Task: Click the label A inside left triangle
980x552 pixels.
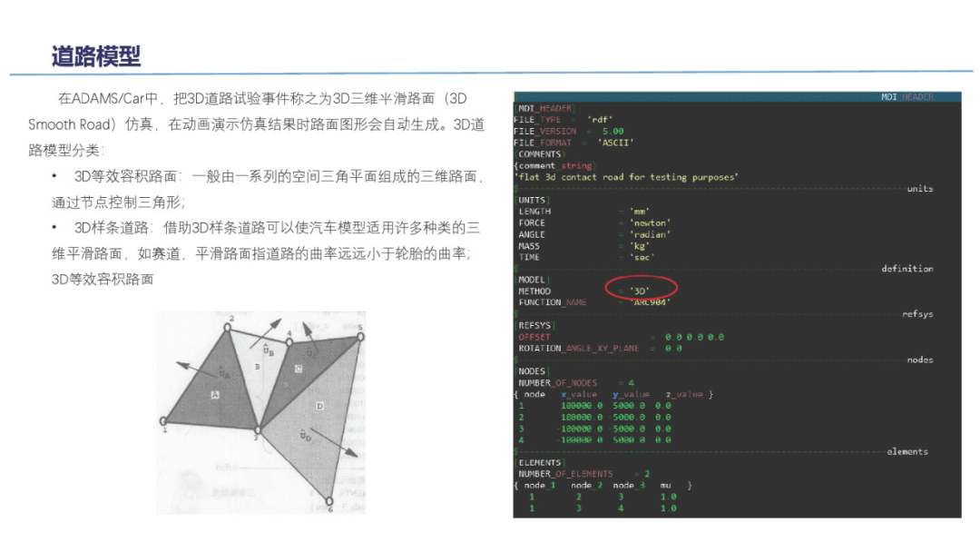Action: (x=215, y=394)
